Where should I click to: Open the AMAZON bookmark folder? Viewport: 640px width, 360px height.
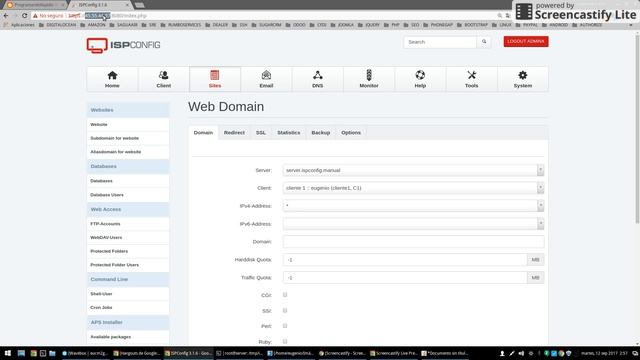pyautogui.click(x=93, y=25)
